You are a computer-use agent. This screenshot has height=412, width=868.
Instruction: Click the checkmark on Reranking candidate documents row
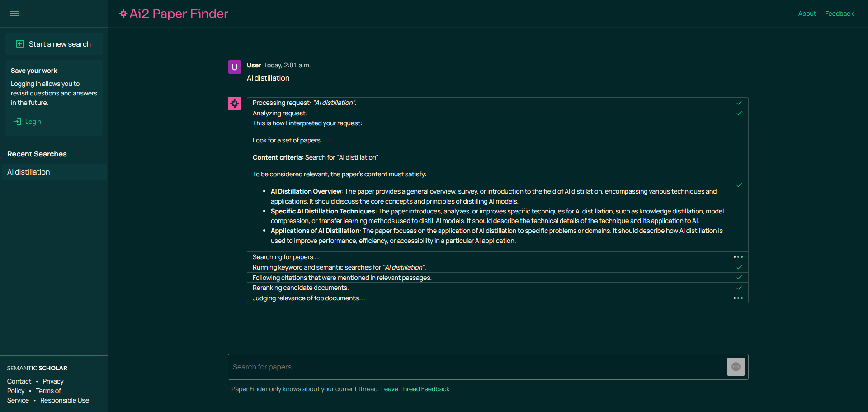pyautogui.click(x=739, y=288)
